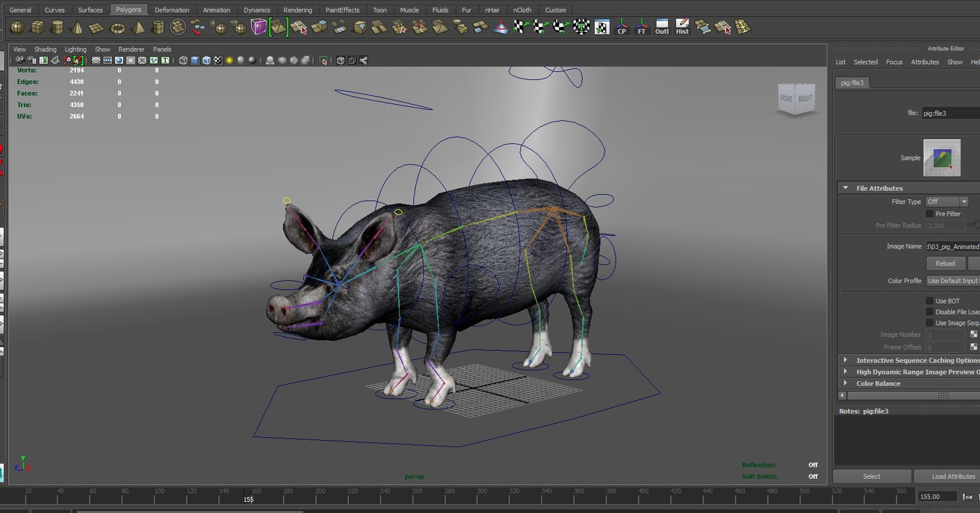This screenshot has height=513, width=980.
Task: Expand the Color Balance section
Action: (x=845, y=383)
